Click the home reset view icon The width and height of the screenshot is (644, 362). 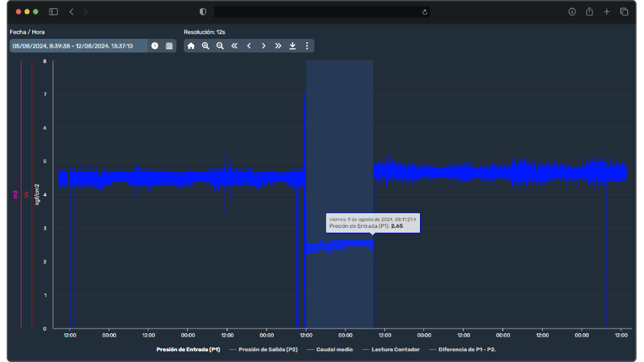pyautogui.click(x=191, y=46)
